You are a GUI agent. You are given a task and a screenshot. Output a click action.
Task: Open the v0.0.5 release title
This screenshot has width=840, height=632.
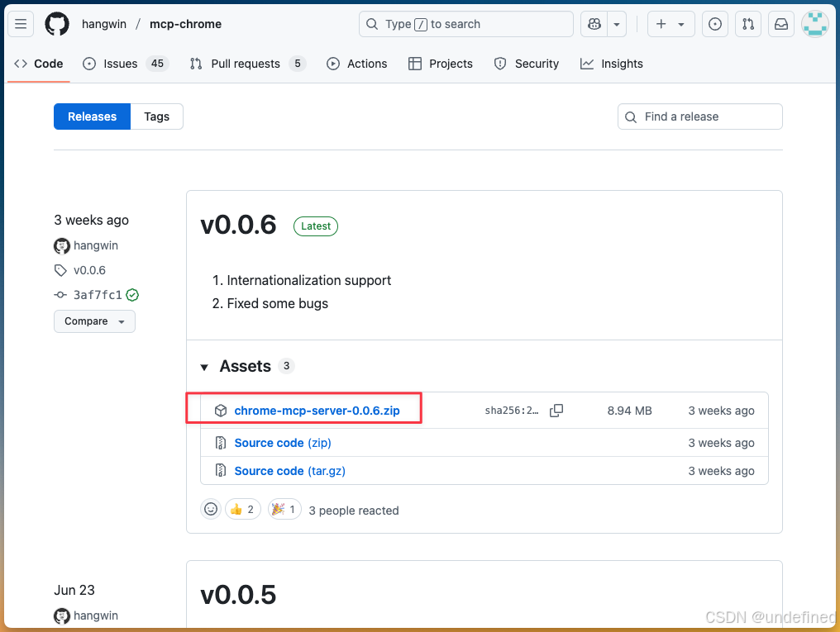click(x=238, y=595)
